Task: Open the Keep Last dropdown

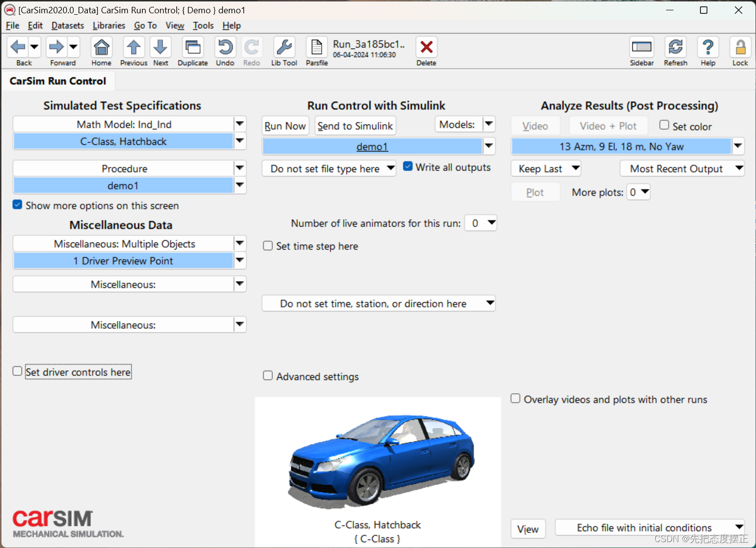Action: pos(546,169)
